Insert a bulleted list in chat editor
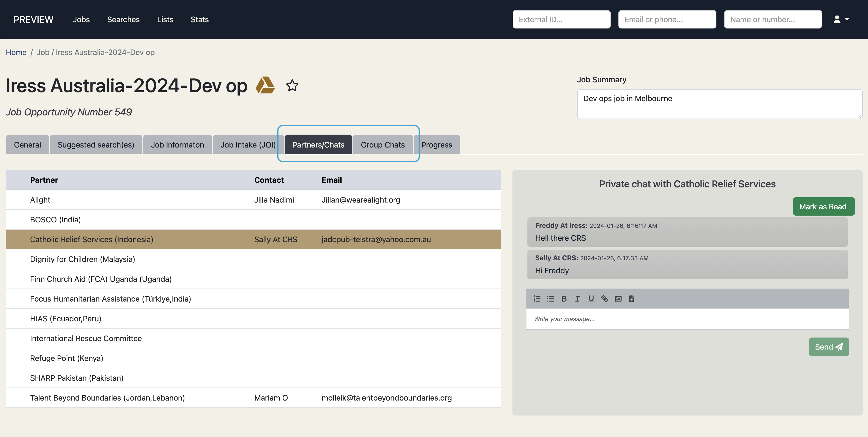 coord(551,298)
